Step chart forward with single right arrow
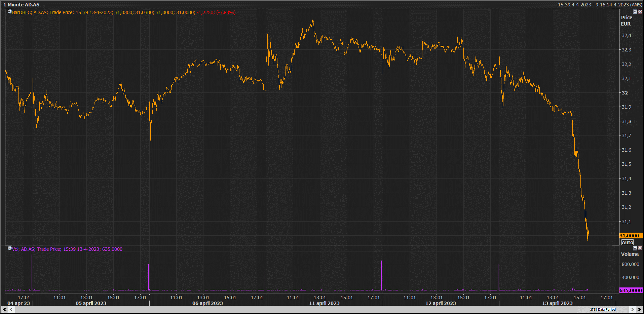Viewport: 644px width, 314px height. [x=632, y=309]
